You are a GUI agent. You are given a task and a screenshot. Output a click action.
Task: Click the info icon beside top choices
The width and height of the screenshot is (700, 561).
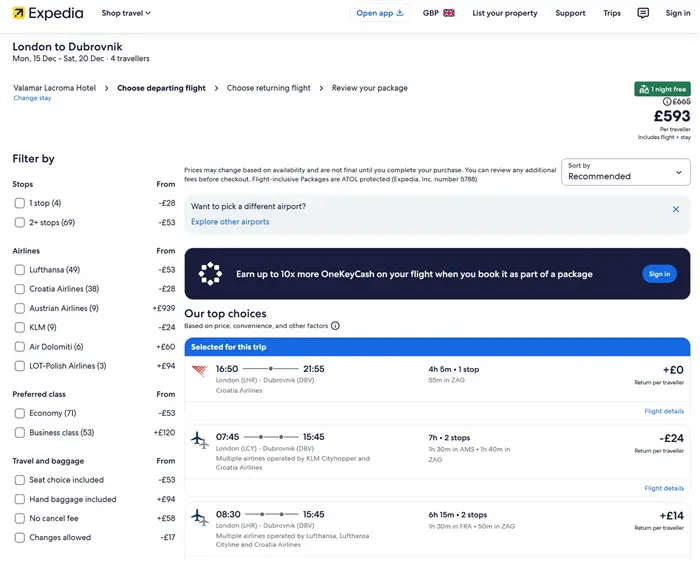[335, 326]
